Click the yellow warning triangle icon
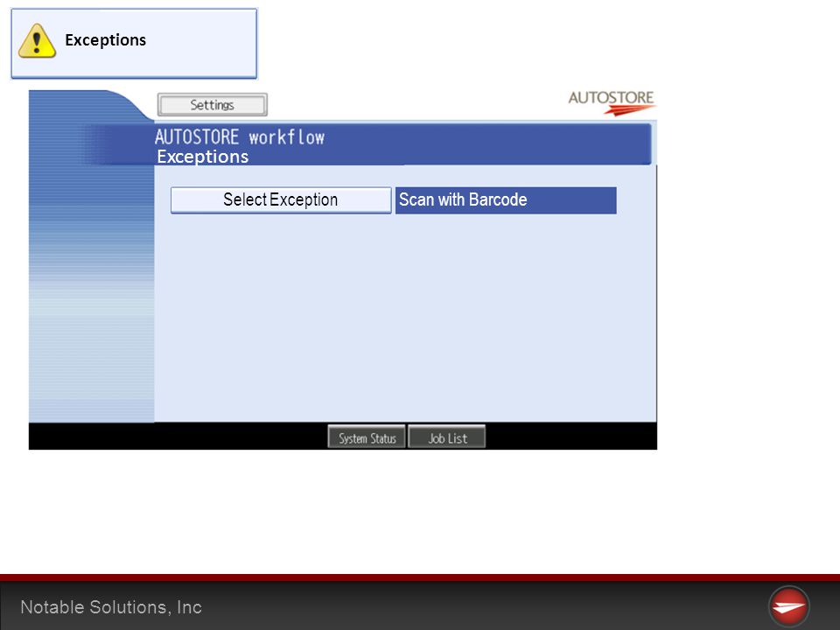 tap(37, 41)
